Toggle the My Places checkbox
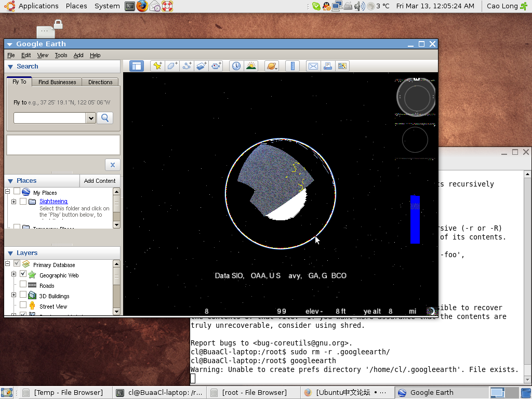 [17, 192]
